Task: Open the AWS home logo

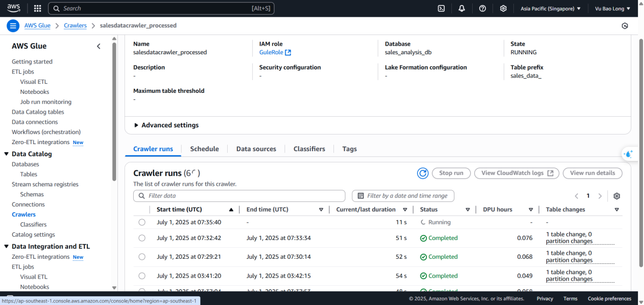Action: point(14,8)
